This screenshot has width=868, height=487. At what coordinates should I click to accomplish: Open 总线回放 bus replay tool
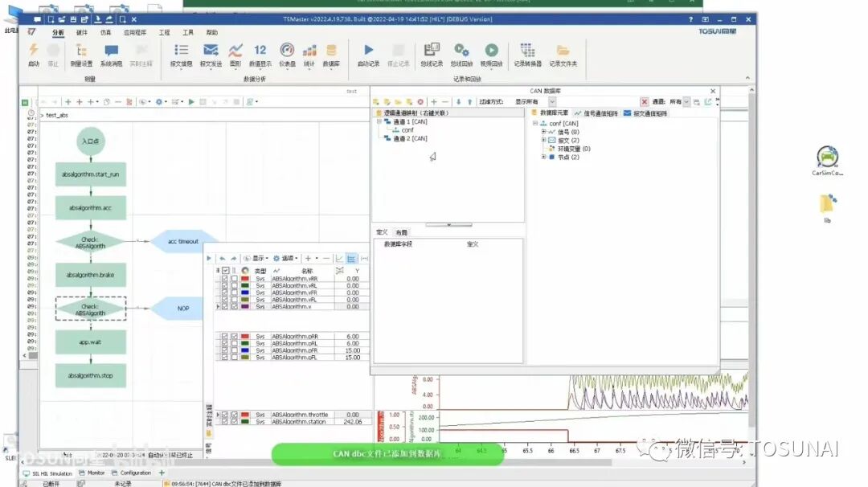[461, 55]
